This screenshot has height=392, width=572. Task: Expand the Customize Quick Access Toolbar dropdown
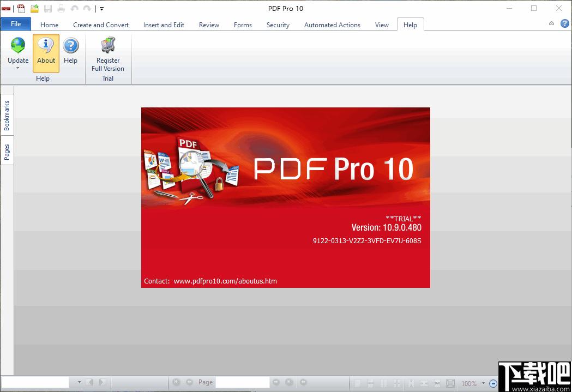click(101, 9)
